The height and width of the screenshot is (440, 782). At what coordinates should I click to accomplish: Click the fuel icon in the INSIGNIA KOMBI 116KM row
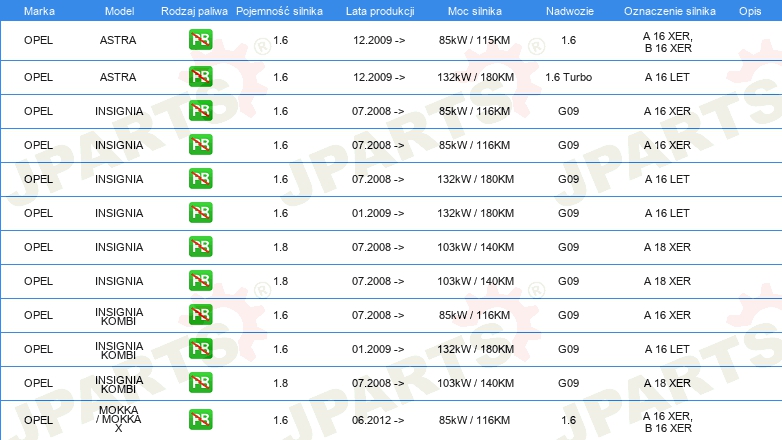pos(200,315)
